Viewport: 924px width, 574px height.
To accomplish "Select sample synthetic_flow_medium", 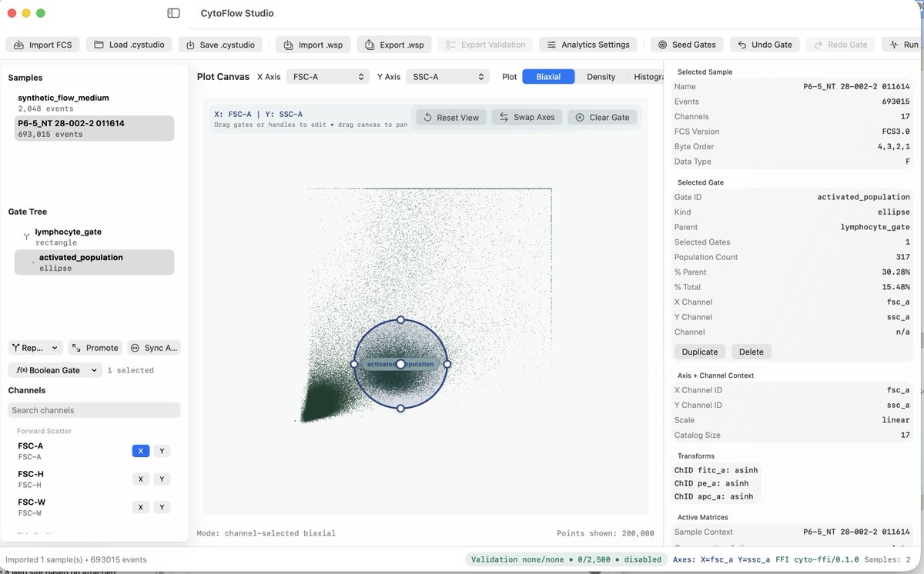I will (94, 102).
